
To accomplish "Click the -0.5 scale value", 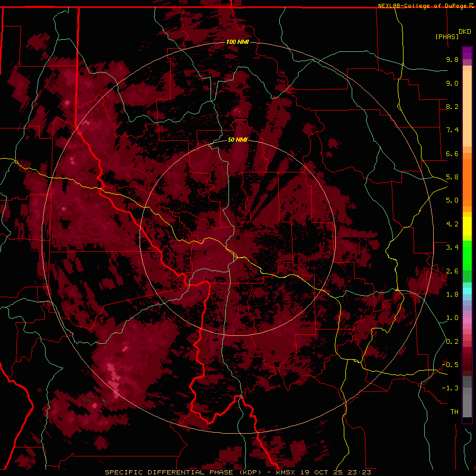I will click(450, 365).
